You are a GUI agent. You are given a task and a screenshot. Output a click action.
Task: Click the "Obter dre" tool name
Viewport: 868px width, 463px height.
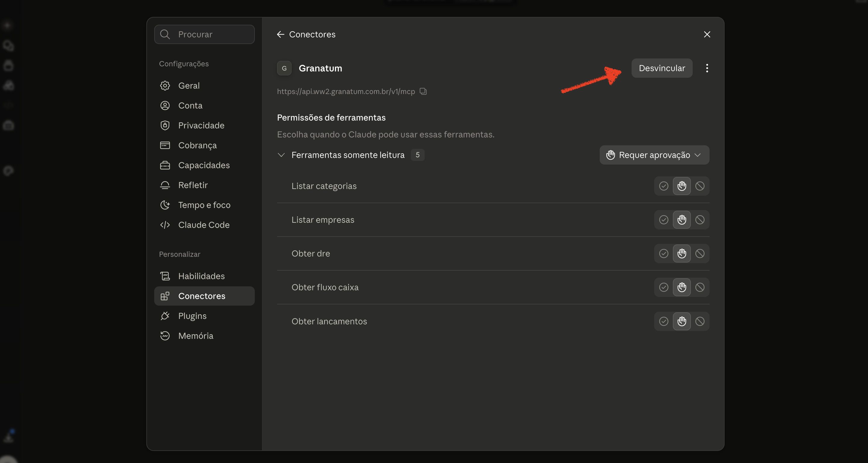[x=311, y=254]
